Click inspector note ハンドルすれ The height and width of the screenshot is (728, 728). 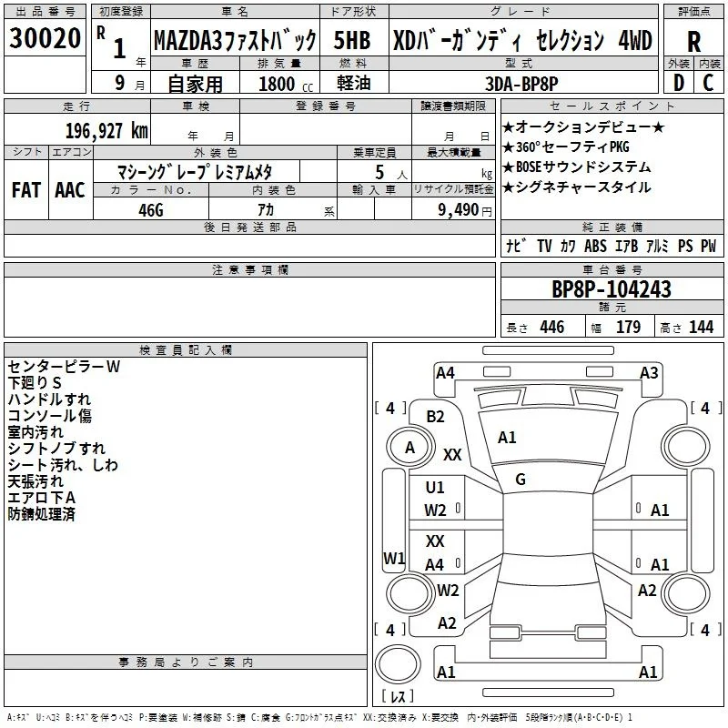[x=49, y=399]
